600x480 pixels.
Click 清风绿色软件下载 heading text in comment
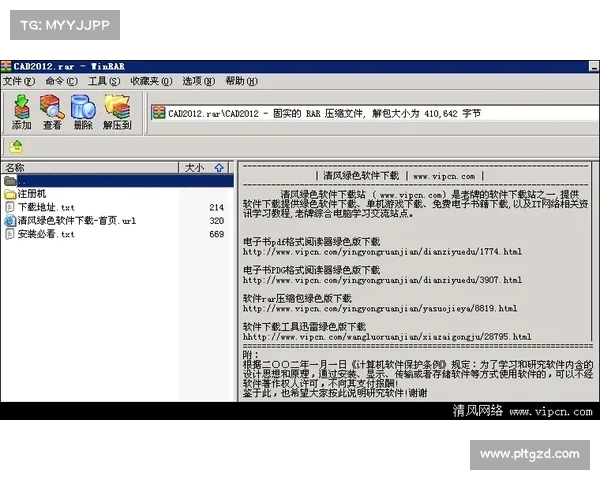click(361, 176)
